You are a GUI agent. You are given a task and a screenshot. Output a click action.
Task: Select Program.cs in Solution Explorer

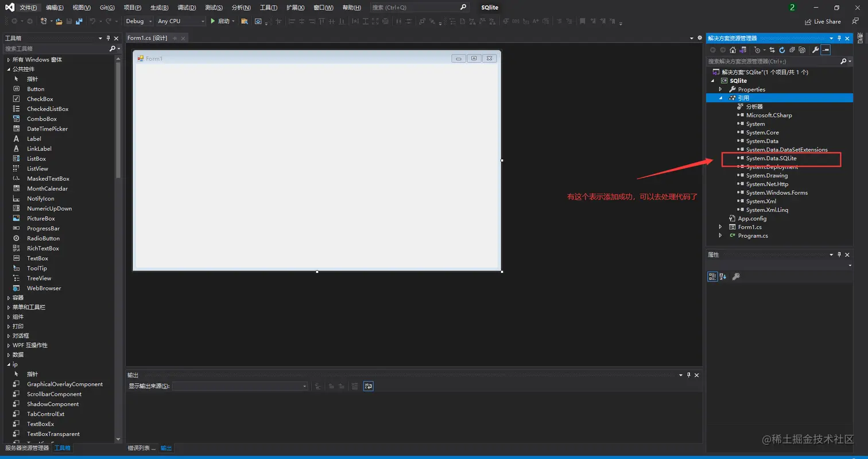(753, 236)
